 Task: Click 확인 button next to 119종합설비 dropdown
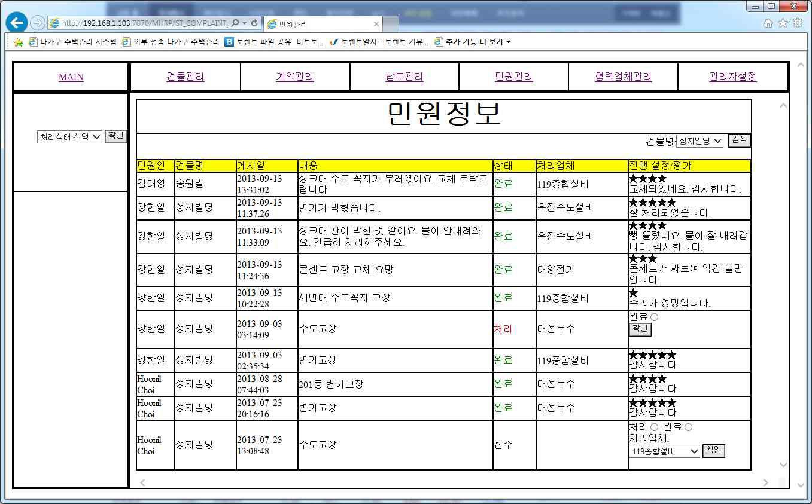[x=713, y=450]
